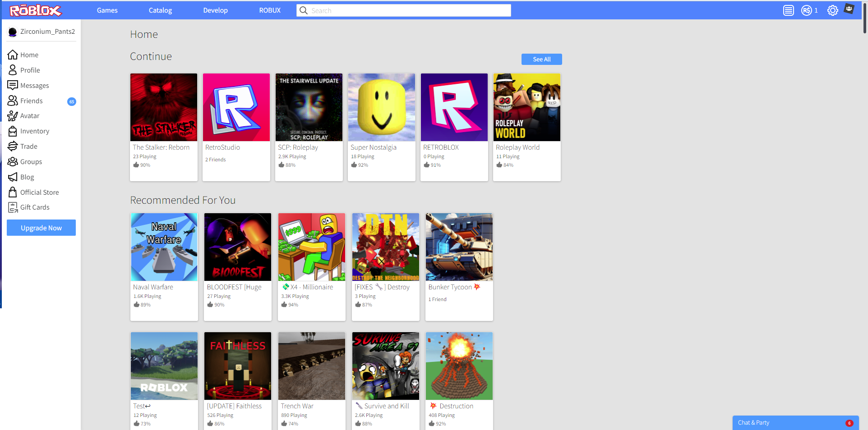Image resolution: width=868 pixels, height=430 pixels.
Task: Open the Friends sidebar icon
Action: click(x=13, y=101)
